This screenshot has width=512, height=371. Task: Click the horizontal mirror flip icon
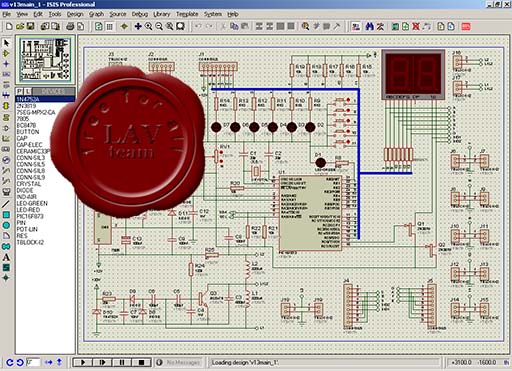[49, 362]
